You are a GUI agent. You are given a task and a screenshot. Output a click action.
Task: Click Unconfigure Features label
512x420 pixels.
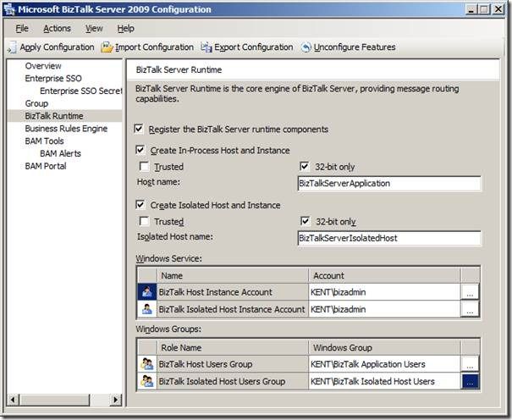[355, 47]
